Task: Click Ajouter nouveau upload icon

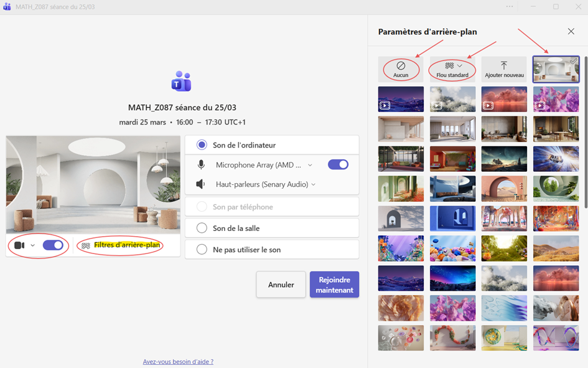Action: click(504, 65)
